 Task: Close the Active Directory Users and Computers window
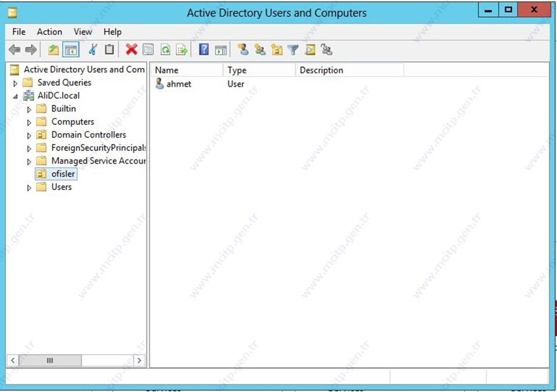tap(534, 10)
